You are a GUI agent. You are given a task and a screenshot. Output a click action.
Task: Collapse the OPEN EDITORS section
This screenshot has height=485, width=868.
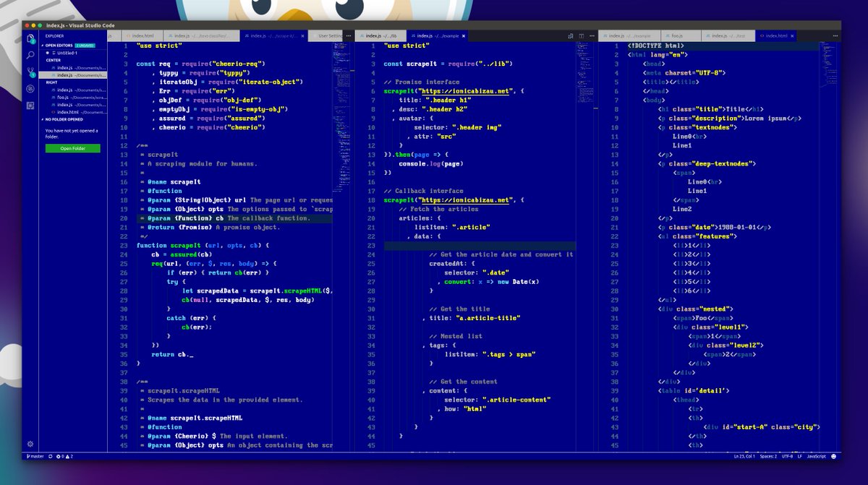coord(57,45)
